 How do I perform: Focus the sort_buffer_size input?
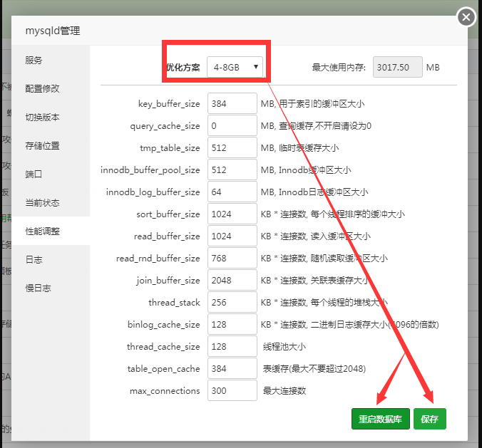pos(232,214)
